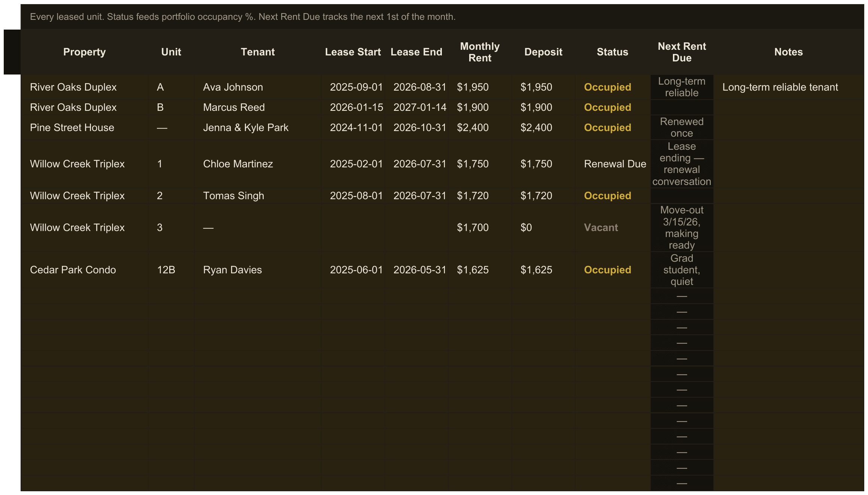Click monthly rent $1,700 cell
The width and height of the screenshot is (868, 495).
click(x=480, y=228)
